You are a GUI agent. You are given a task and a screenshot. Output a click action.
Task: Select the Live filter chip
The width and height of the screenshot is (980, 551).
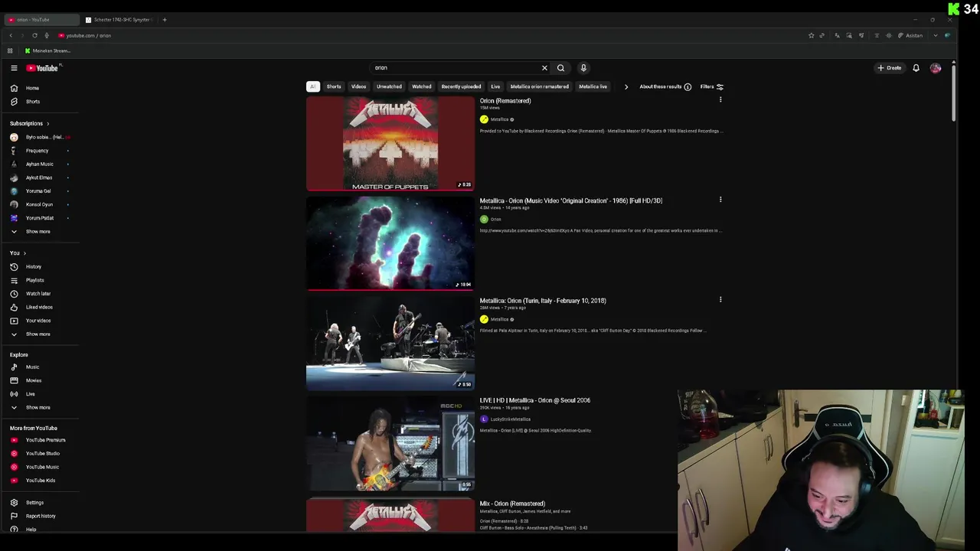pos(495,87)
